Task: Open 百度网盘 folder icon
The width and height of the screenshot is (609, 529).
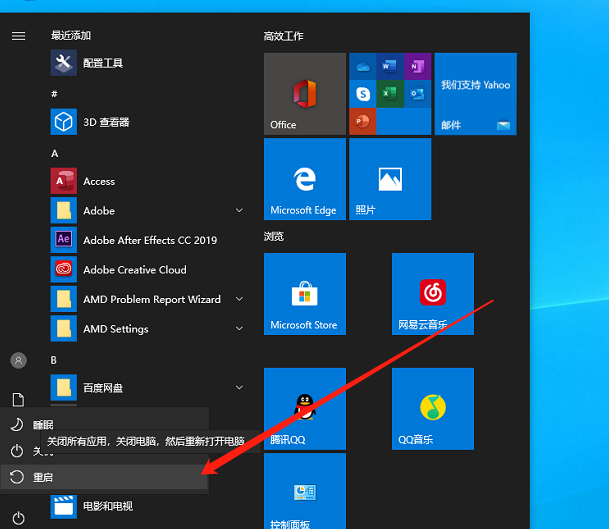Action: (64, 388)
